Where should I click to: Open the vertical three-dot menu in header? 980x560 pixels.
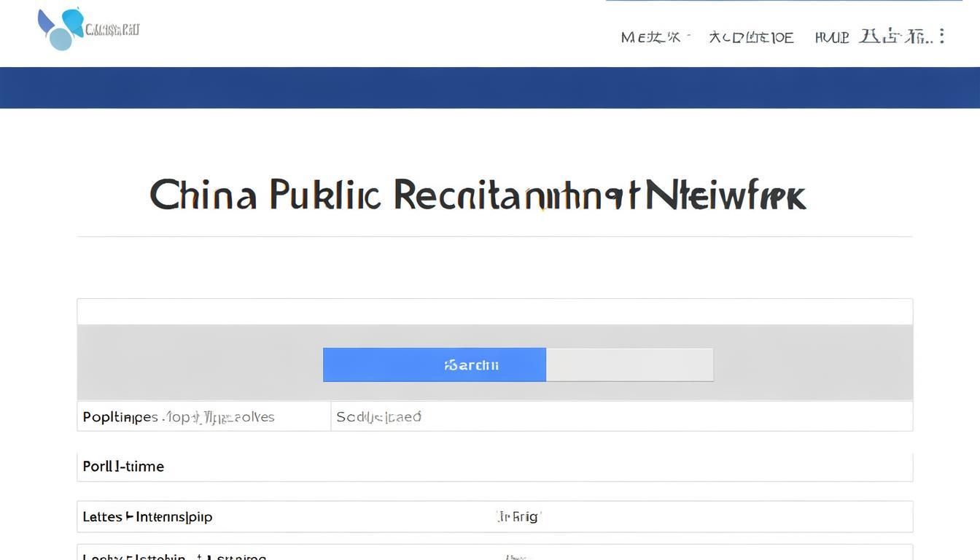click(x=942, y=36)
